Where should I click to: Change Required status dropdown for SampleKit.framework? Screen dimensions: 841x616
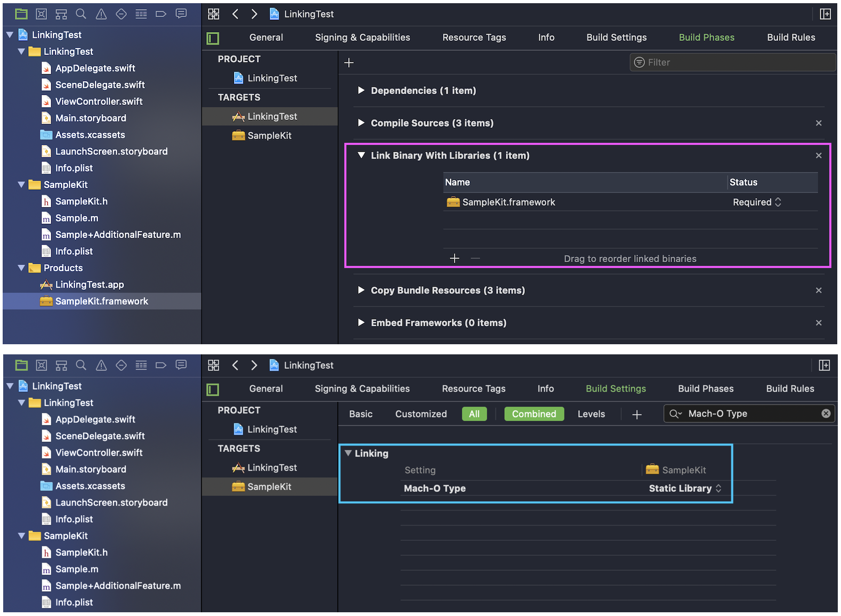(757, 202)
